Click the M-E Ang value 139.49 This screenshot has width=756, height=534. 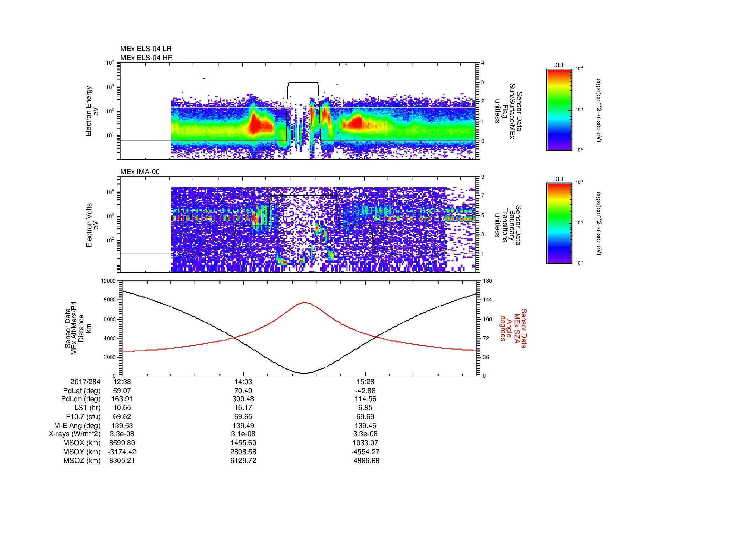tap(243, 426)
